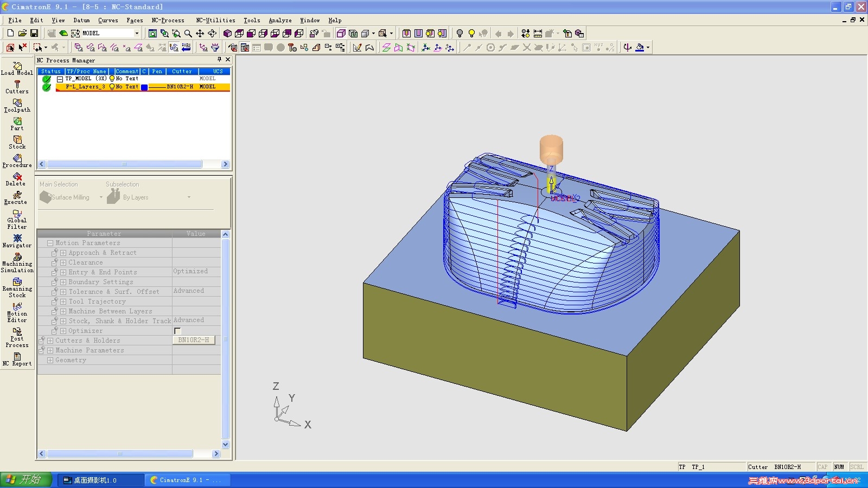This screenshot has height=488, width=868.
Task: Open the MODEL combo box dropdown
Action: coord(137,33)
